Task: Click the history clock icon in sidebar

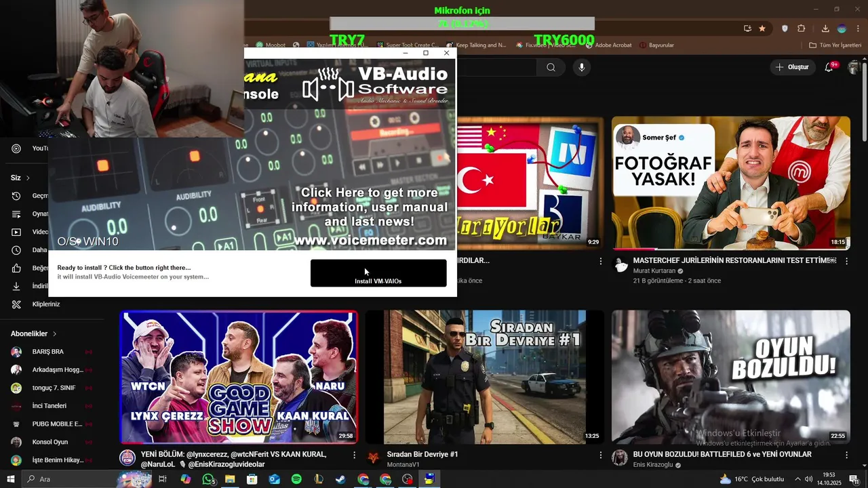Action: (x=16, y=196)
